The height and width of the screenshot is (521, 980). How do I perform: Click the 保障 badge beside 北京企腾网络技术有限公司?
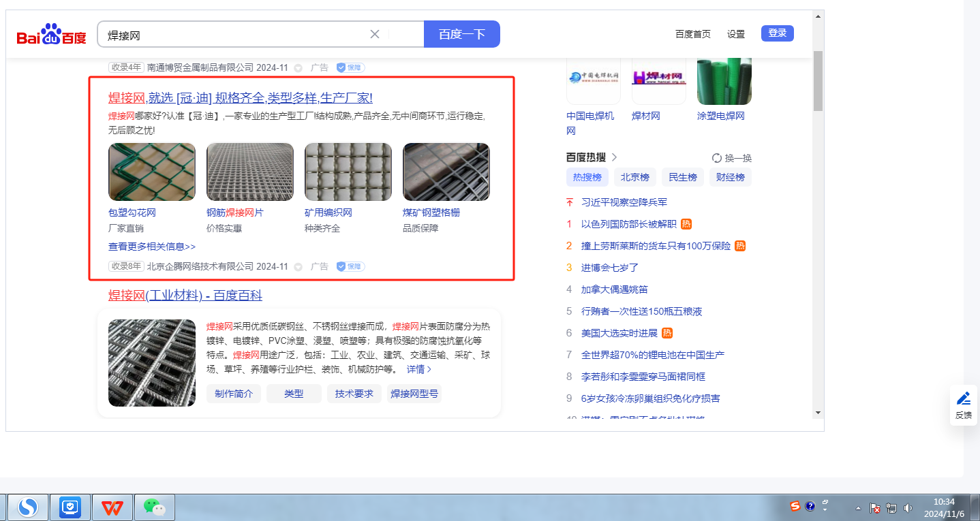click(x=350, y=266)
